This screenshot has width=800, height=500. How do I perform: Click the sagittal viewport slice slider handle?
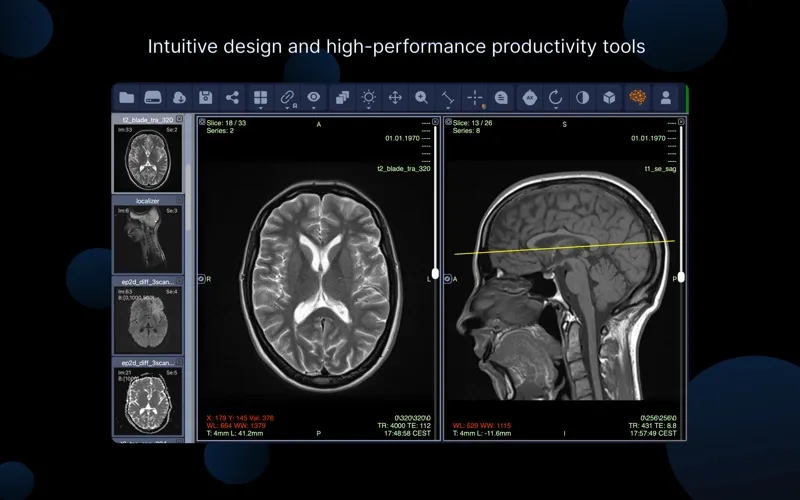coord(681,277)
